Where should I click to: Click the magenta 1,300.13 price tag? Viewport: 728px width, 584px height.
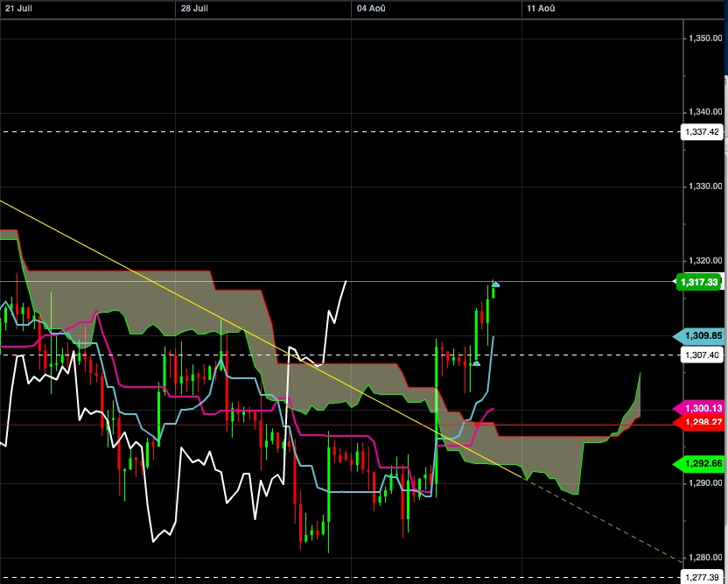click(700, 409)
